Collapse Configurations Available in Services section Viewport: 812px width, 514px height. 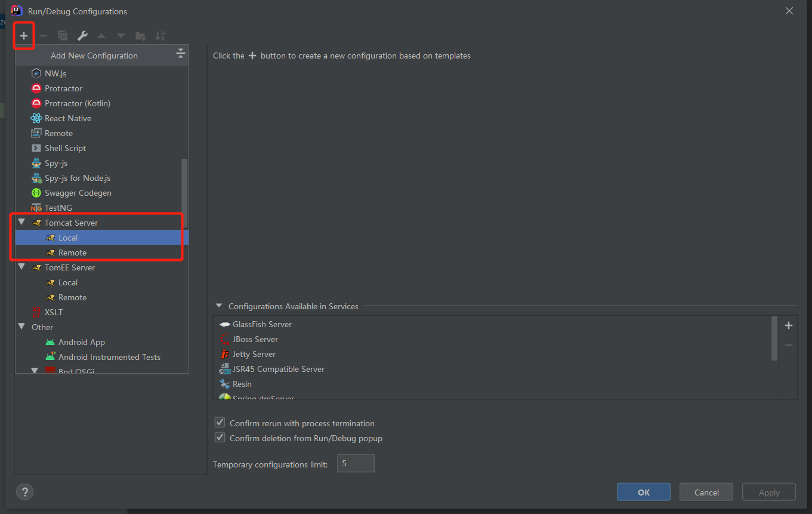(219, 306)
